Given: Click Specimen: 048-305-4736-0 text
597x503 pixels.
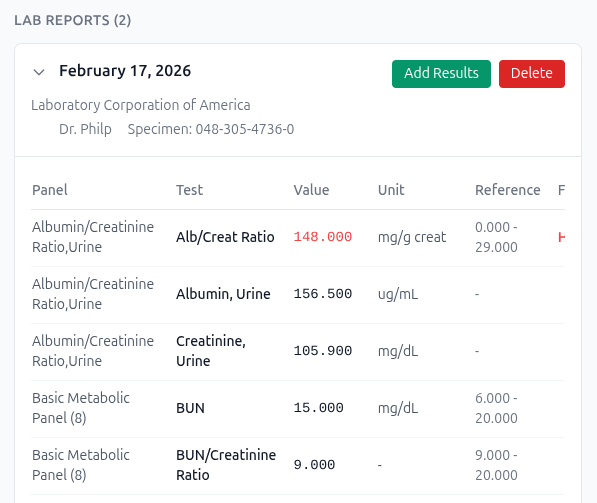Looking at the screenshot, I should click(x=211, y=129).
